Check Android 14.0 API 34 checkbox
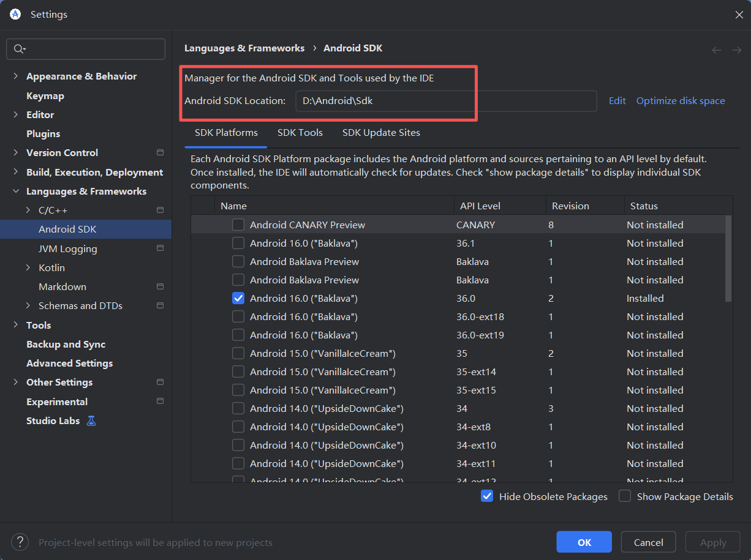The height and width of the screenshot is (560, 751). point(238,408)
